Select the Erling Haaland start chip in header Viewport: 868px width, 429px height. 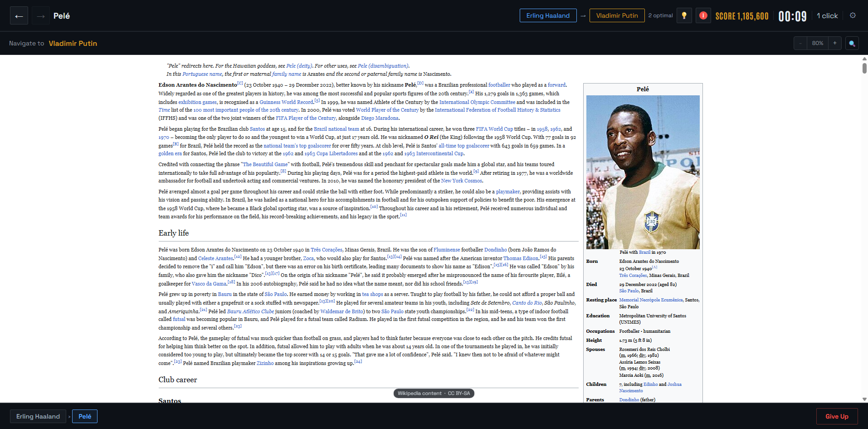pyautogui.click(x=548, y=15)
